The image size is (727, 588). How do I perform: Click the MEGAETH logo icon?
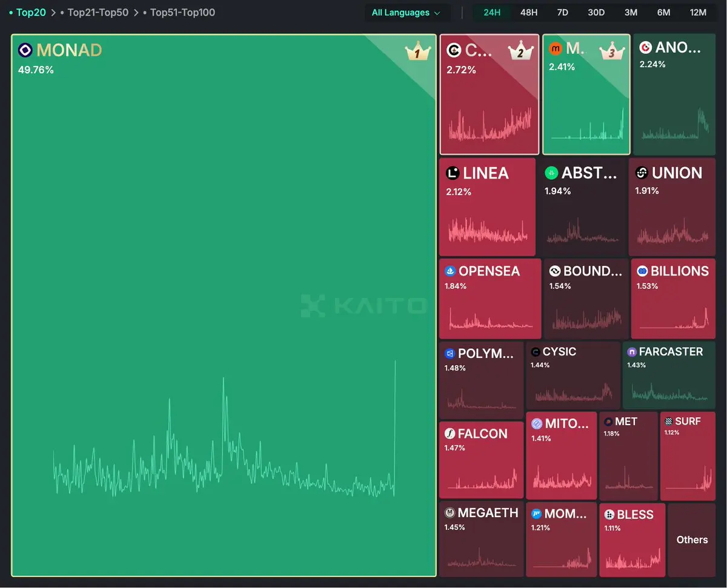(450, 513)
